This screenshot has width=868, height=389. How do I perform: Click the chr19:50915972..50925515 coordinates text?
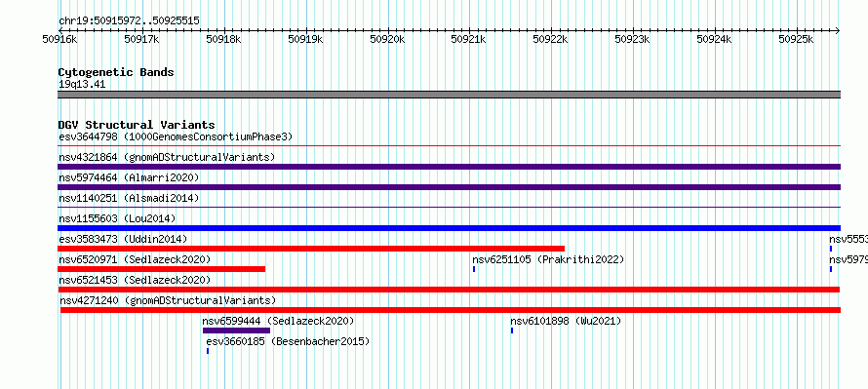click(129, 21)
